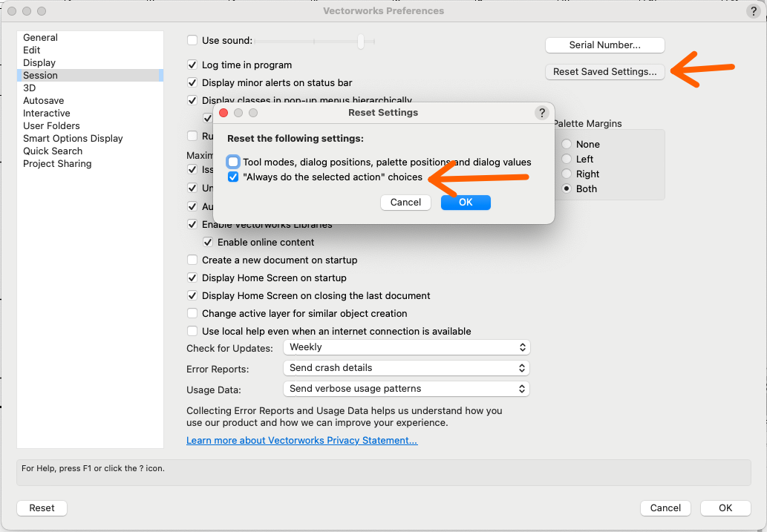
Task: Select the Right palette margin option
Action: click(x=567, y=174)
